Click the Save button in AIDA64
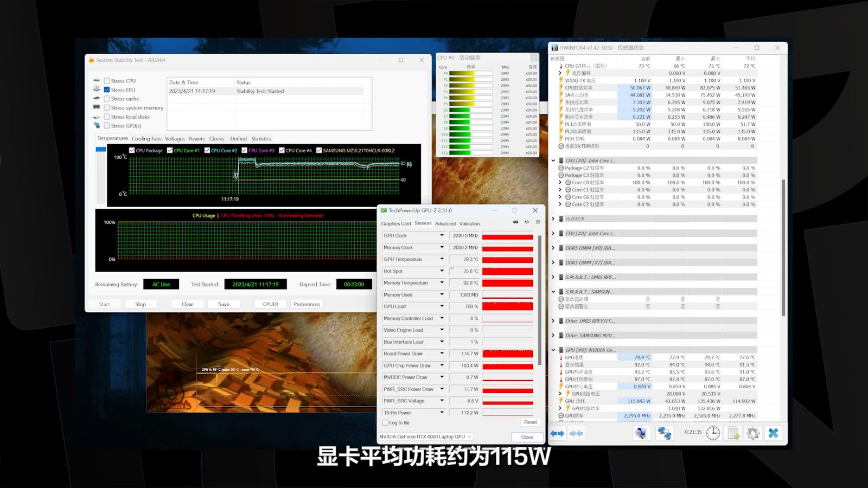868x488 pixels. pos(224,304)
